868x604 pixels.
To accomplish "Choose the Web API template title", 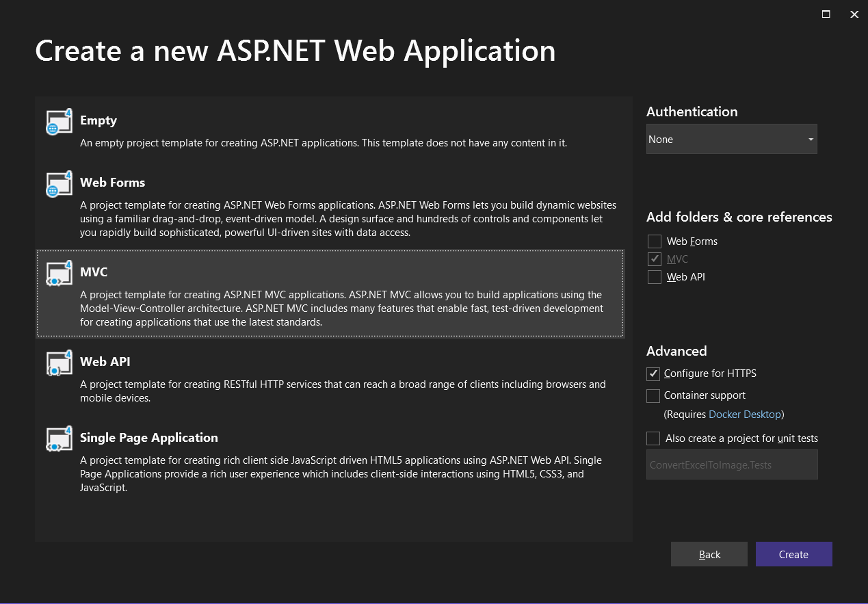I will (105, 362).
